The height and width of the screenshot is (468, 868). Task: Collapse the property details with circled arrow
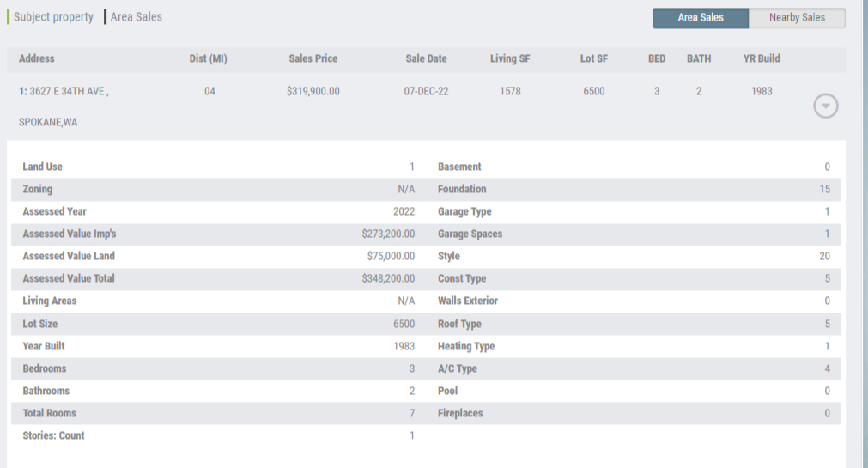point(825,106)
